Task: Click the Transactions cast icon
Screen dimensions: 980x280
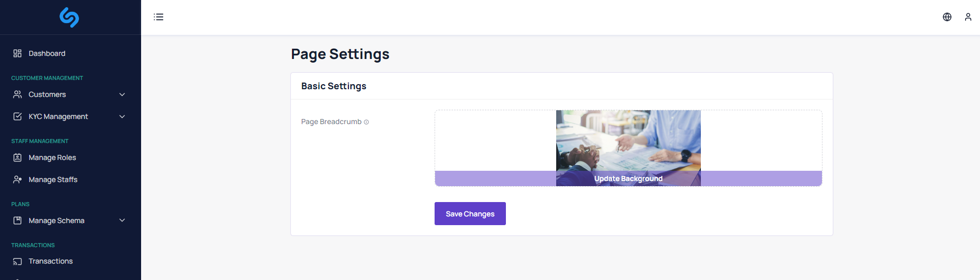Action: [17, 262]
